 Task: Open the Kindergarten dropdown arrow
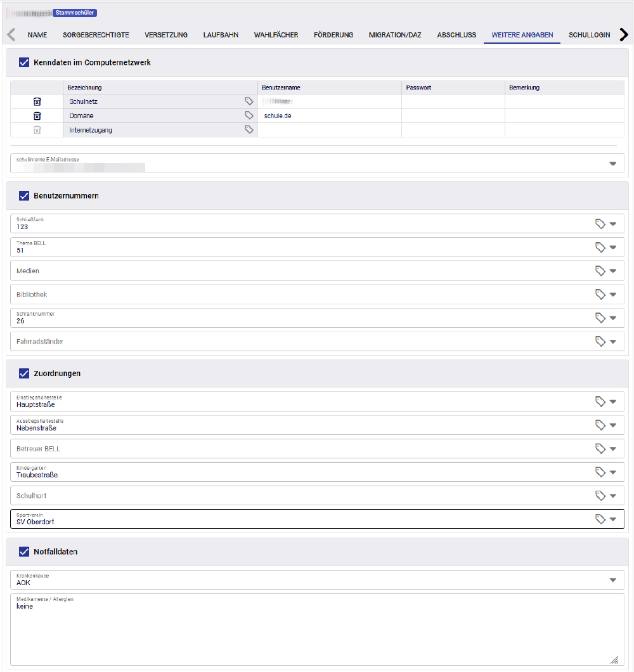pyautogui.click(x=613, y=472)
